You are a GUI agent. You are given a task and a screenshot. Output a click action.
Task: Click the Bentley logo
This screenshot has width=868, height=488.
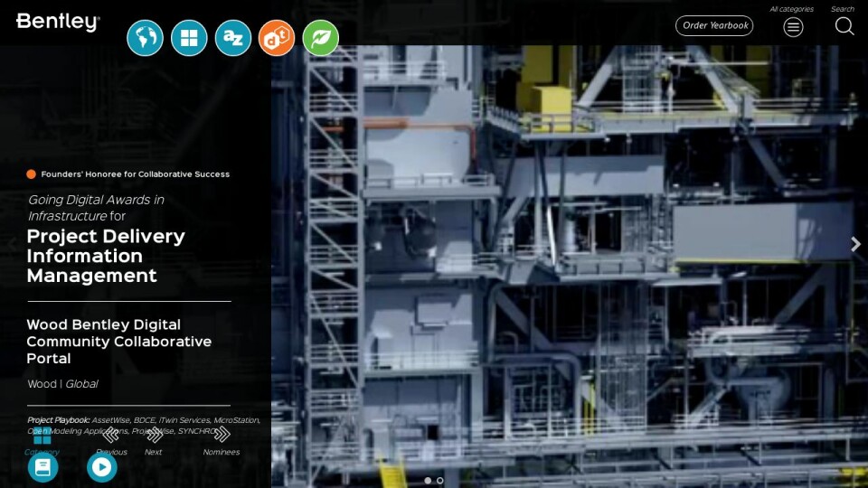click(x=58, y=22)
